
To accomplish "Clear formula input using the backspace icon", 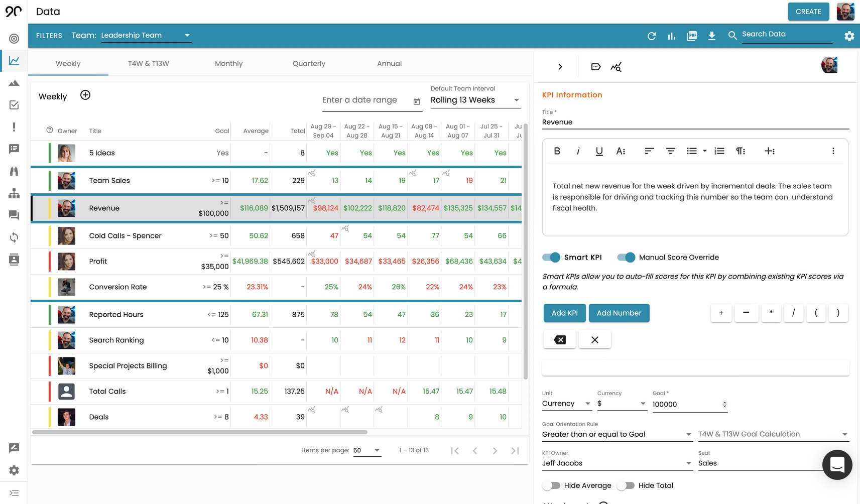I will [x=559, y=339].
